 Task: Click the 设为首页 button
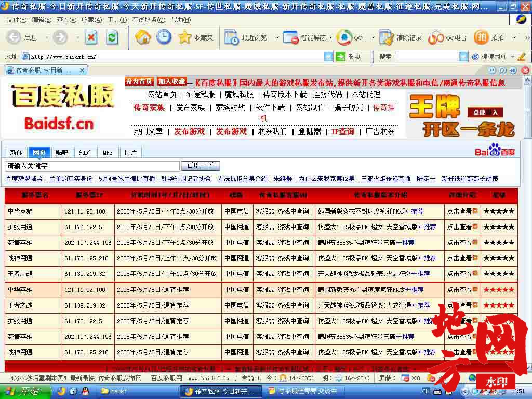(139, 81)
